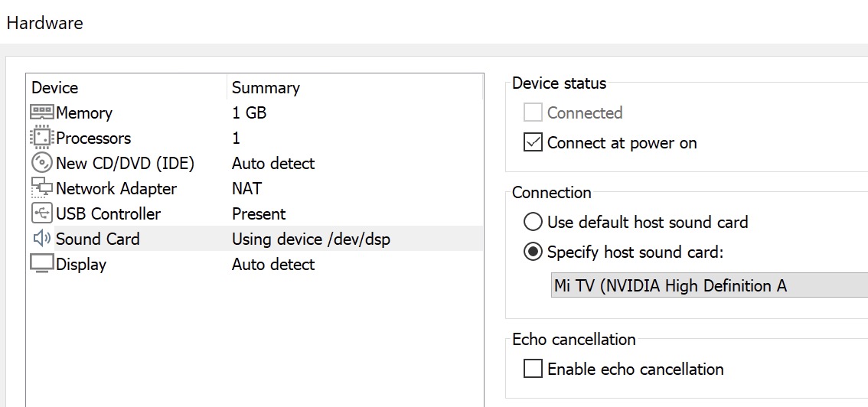Select the Specify host sound card option
The image size is (868, 407).
(x=533, y=252)
